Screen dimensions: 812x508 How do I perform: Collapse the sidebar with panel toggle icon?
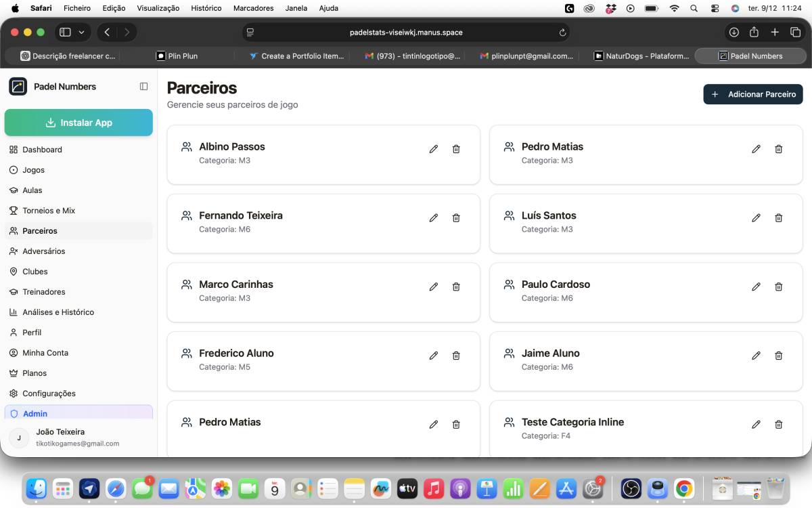point(143,87)
